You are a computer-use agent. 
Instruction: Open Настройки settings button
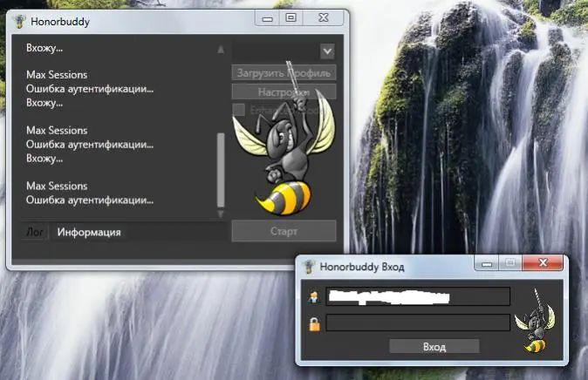click(x=284, y=92)
